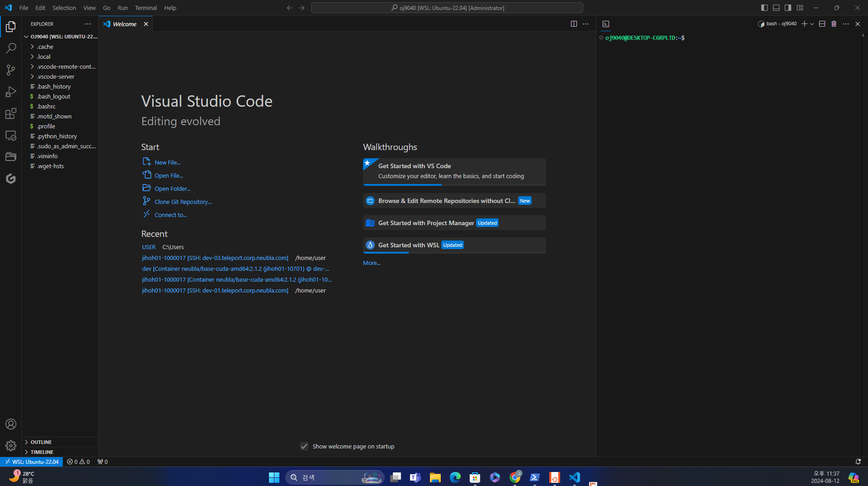Open the launch profile dropdown next to plus
868x486 pixels.
pyautogui.click(x=812, y=24)
